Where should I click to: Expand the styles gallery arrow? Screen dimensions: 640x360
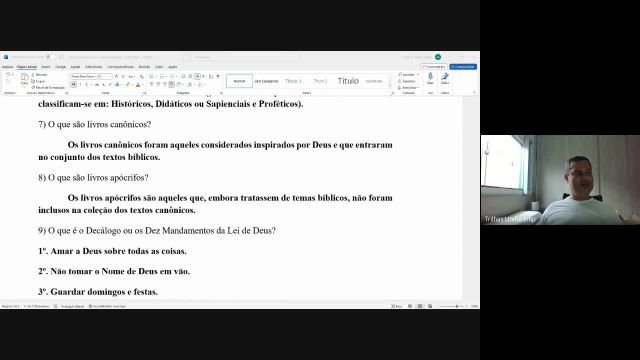[390, 87]
